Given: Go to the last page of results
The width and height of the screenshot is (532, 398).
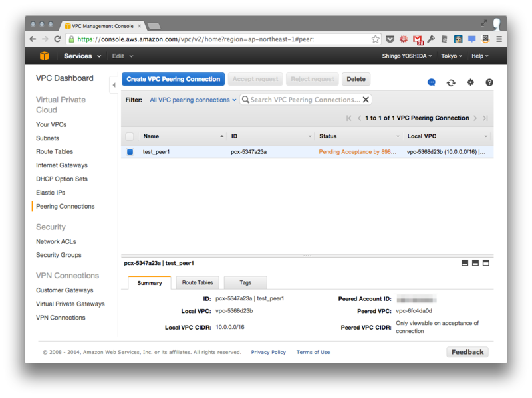Looking at the screenshot, I should coord(485,118).
